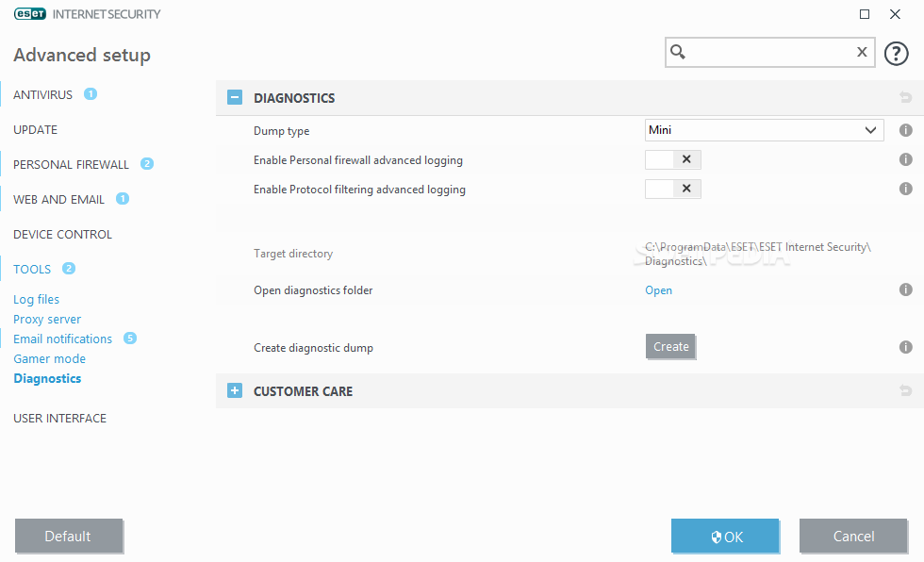Viewport: 924px width, 562px height.
Task: Toggle Enable Protocol filtering advanced logging
Action: click(673, 190)
